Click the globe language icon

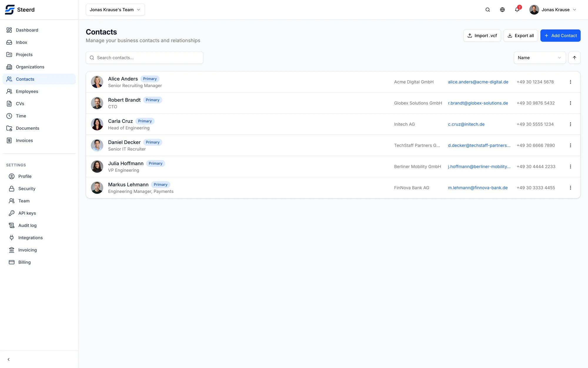[502, 10]
